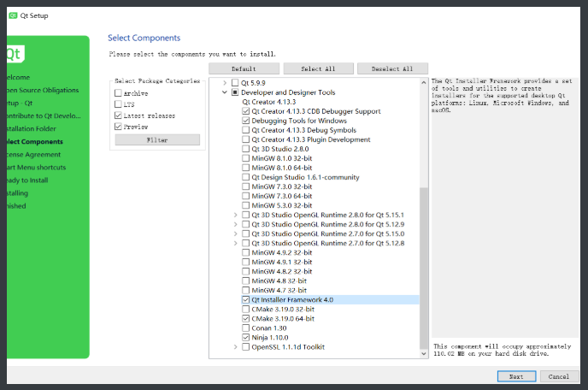Check Qt Creator 4.13.3 Plugin Development
588x390 pixels.
click(245, 139)
